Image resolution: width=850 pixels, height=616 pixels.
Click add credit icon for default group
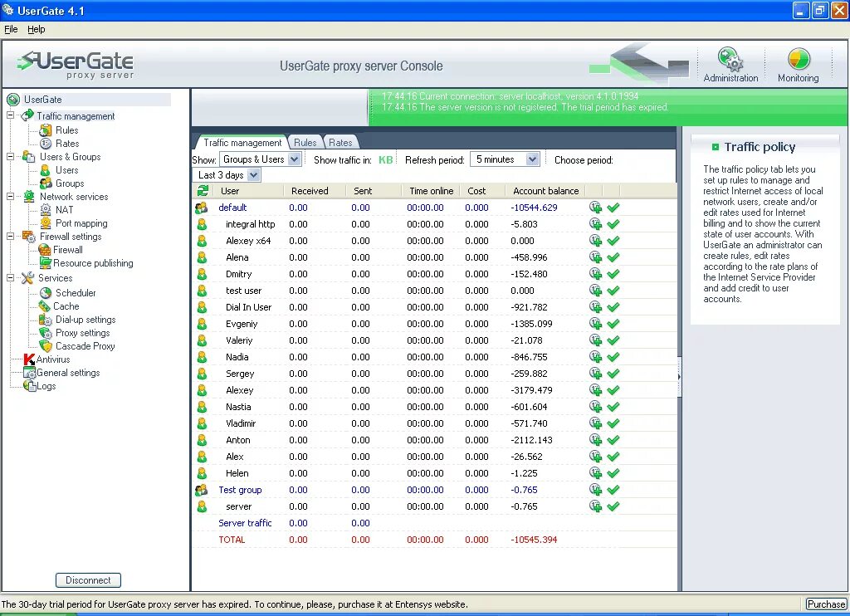(x=595, y=208)
